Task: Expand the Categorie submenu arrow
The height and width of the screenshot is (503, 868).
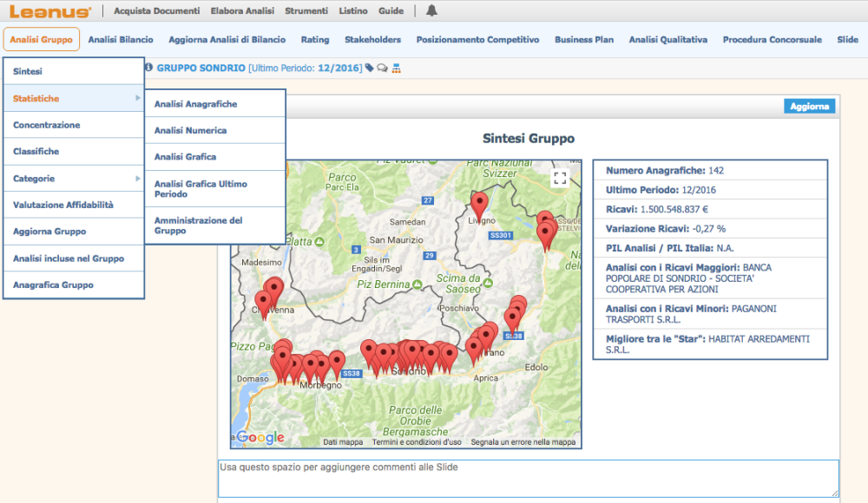Action: [x=137, y=178]
